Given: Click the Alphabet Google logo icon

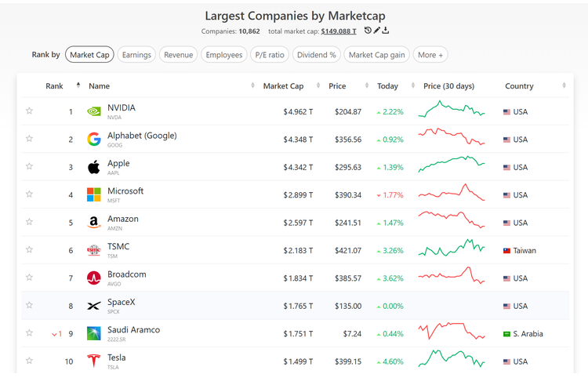Looking at the screenshot, I should click(x=94, y=140).
